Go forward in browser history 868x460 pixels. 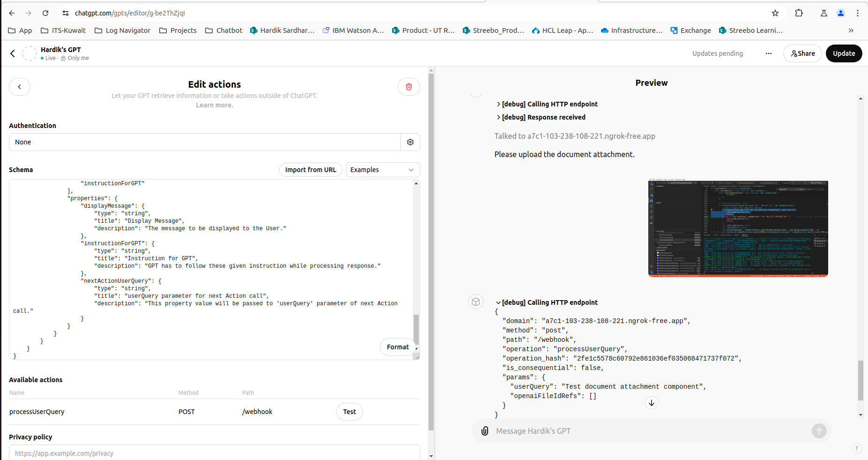29,13
